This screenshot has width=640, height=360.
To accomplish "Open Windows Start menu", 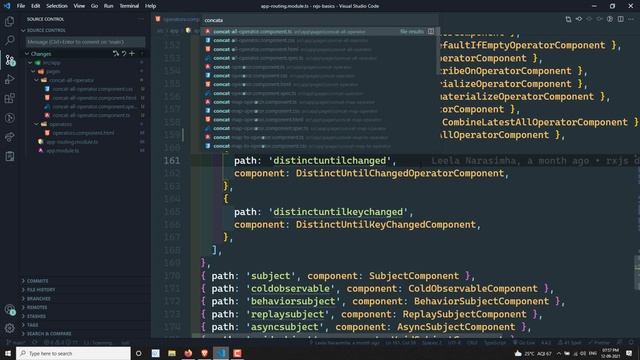I will pos(8,353).
